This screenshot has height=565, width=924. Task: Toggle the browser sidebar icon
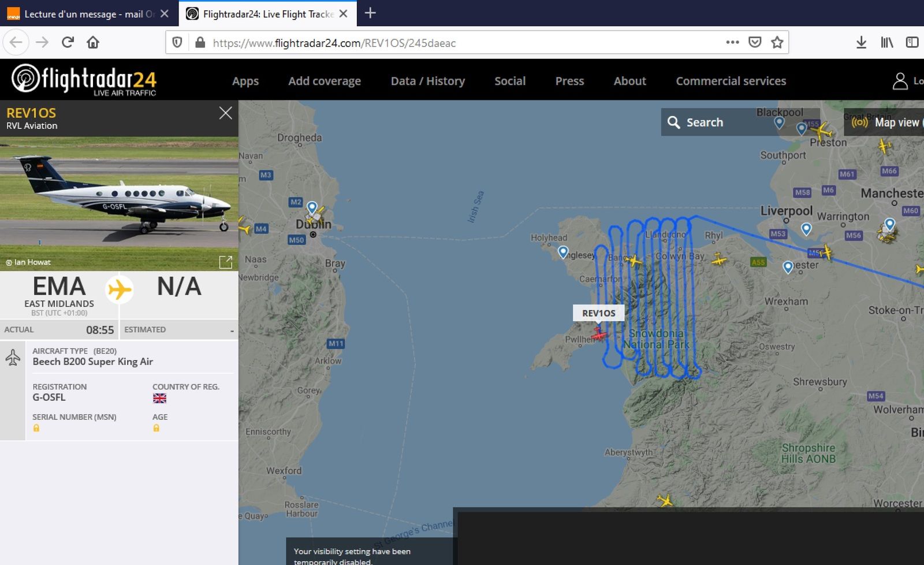pos(912,42)
